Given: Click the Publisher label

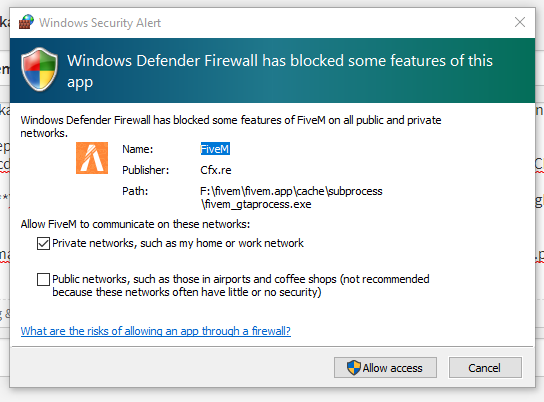Looking at the screenshot, I should point(145,170).
